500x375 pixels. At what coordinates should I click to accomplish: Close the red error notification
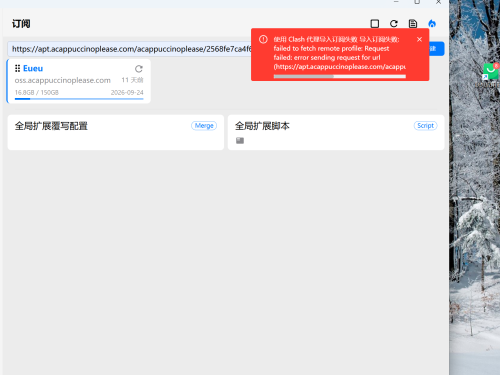point(419,39)
